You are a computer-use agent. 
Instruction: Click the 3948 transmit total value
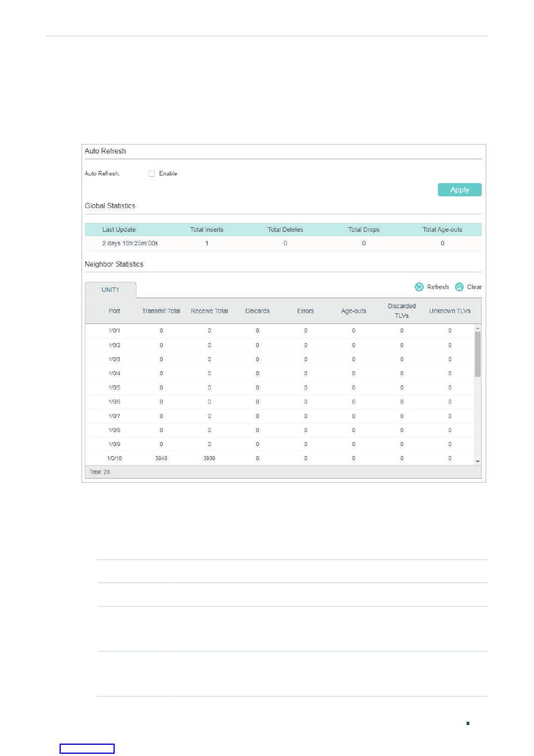(161, 458)
